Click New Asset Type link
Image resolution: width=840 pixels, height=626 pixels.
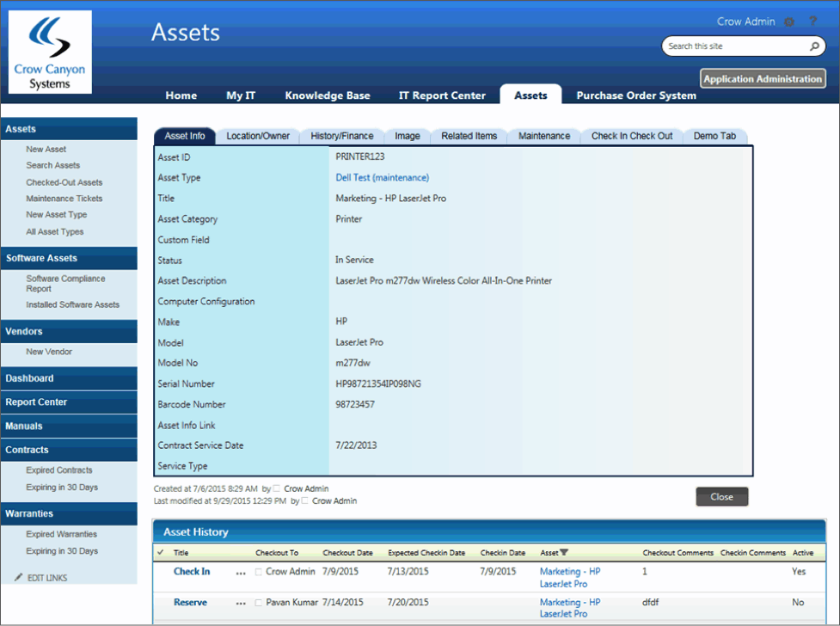tap(56, 214)
